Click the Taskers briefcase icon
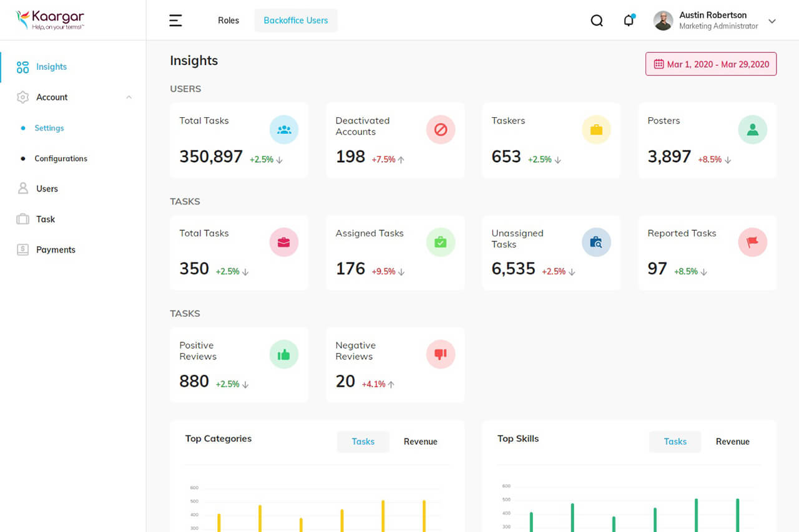This screenshot has height=532, width=799. 596,130
